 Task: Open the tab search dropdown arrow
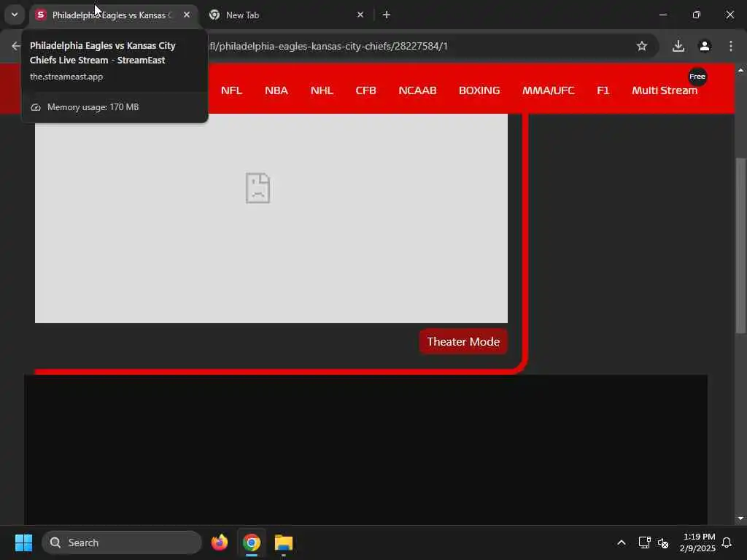pyautogui.click(x=15, y=15)
